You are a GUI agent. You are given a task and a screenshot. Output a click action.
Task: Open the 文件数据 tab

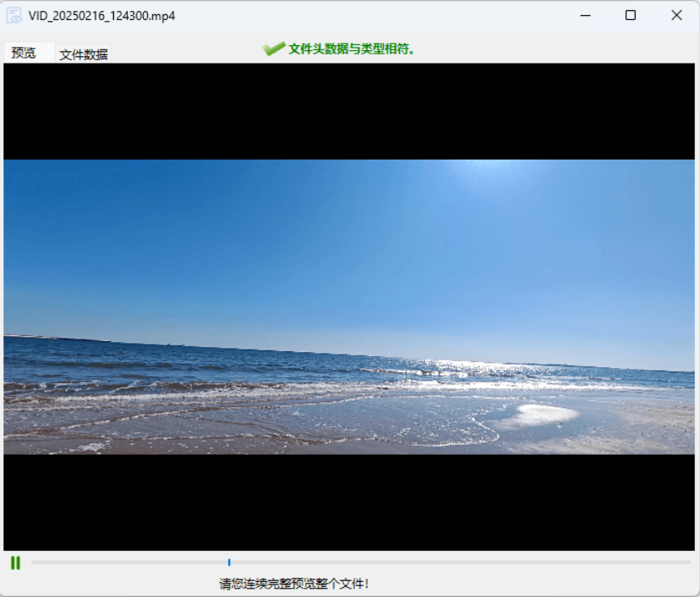point(84,54)
